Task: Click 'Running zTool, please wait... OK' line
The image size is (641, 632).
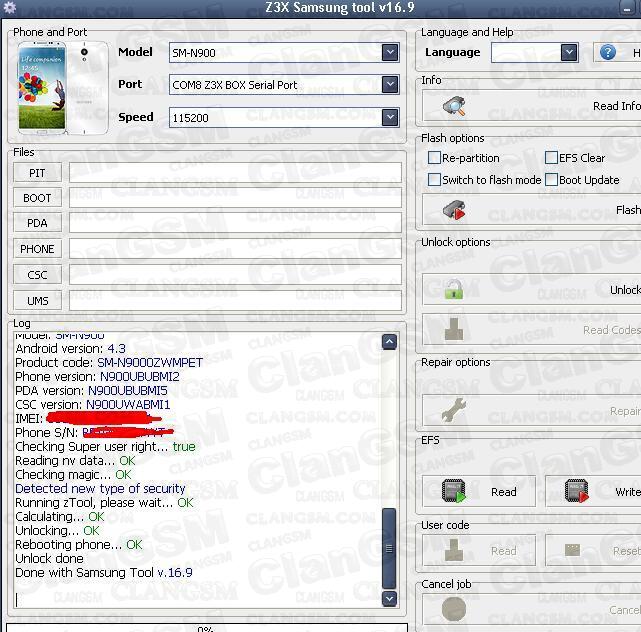Action: click(104, 502)
